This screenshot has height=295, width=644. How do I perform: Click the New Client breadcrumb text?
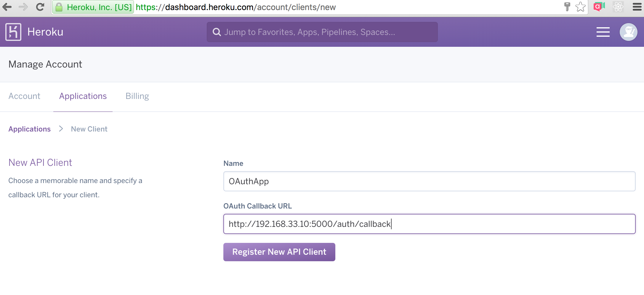click(89, 129)
